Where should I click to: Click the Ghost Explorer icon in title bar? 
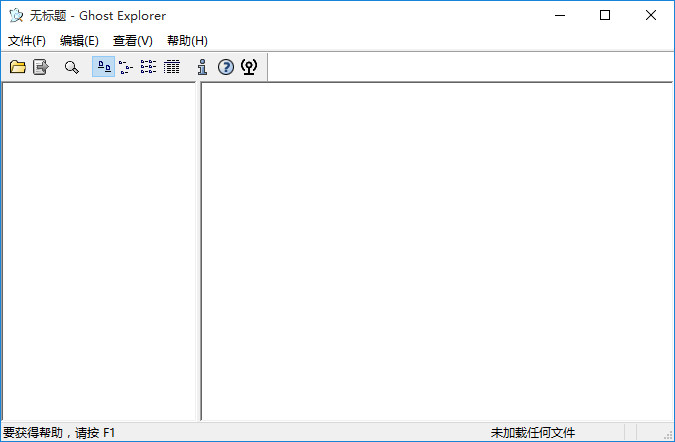[x=15, y=15]
